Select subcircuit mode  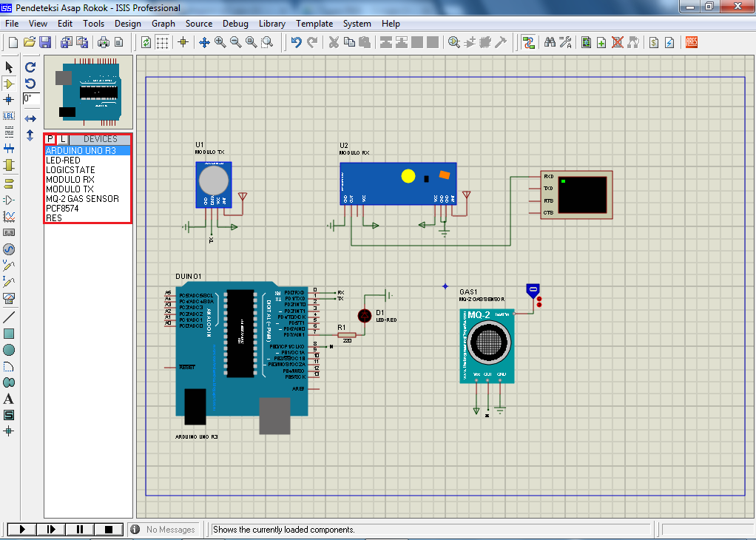[x=9, y=165]
